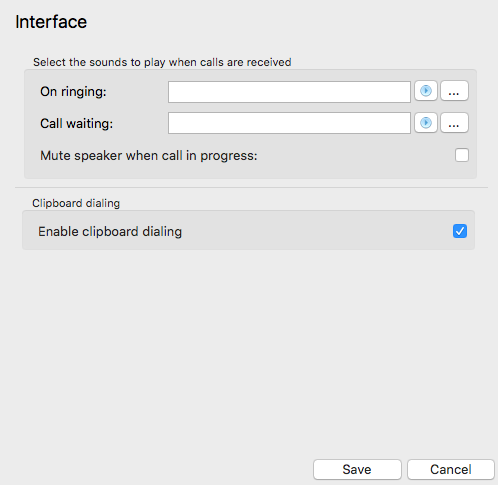Click the On ringing sound path field

289,92
